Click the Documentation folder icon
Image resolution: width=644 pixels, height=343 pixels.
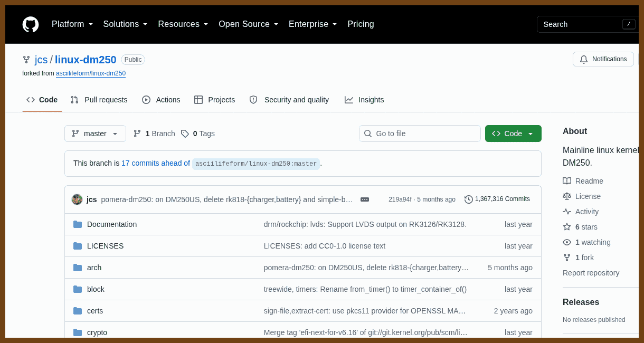pos(78,224)
